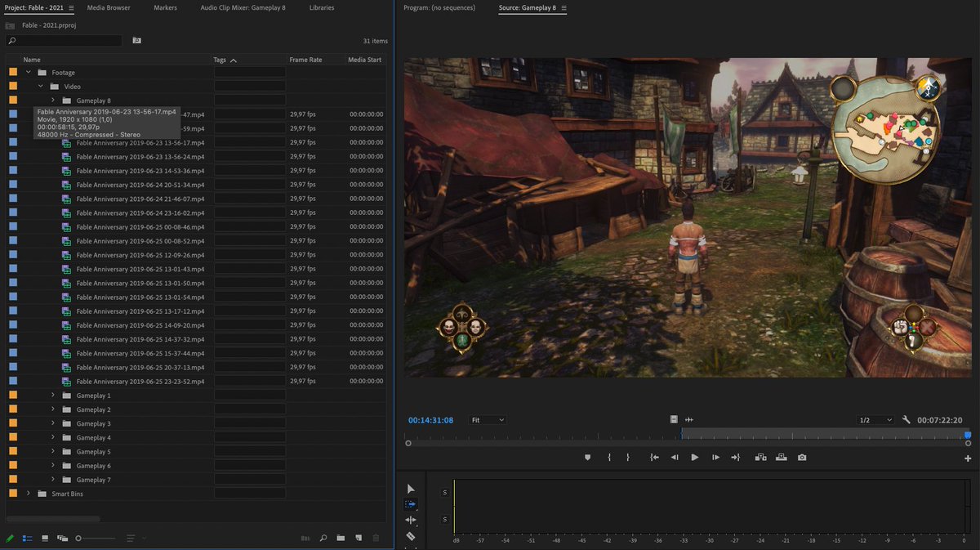Create a New Bin with folder icon
980x550 pixels.
tap(341, 539)
